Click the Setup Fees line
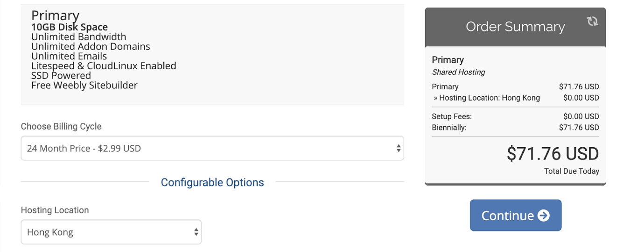This screenshot has height=252, width=644. pyautogui.click(x=516, y=116)
